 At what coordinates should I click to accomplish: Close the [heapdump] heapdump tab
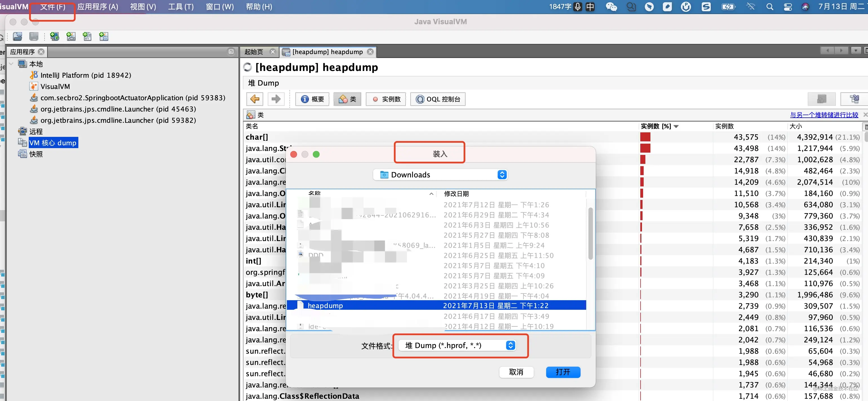click(370, 52)
